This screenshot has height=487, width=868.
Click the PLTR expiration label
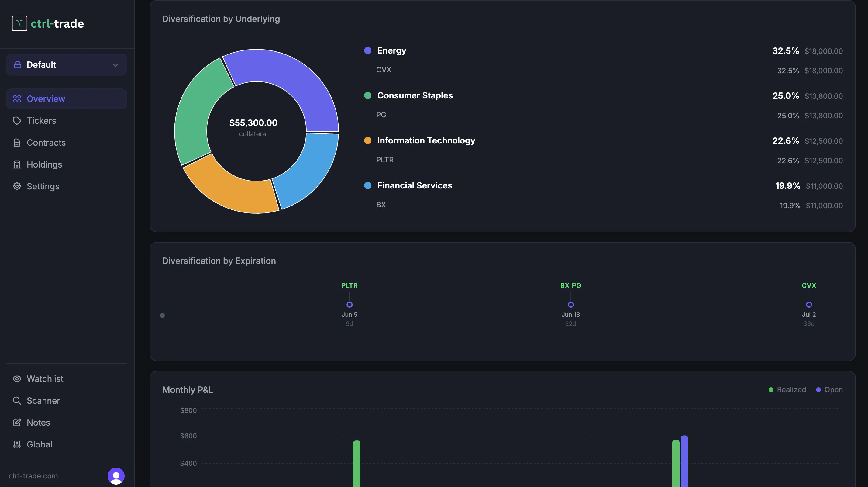[x=350, y=285]
